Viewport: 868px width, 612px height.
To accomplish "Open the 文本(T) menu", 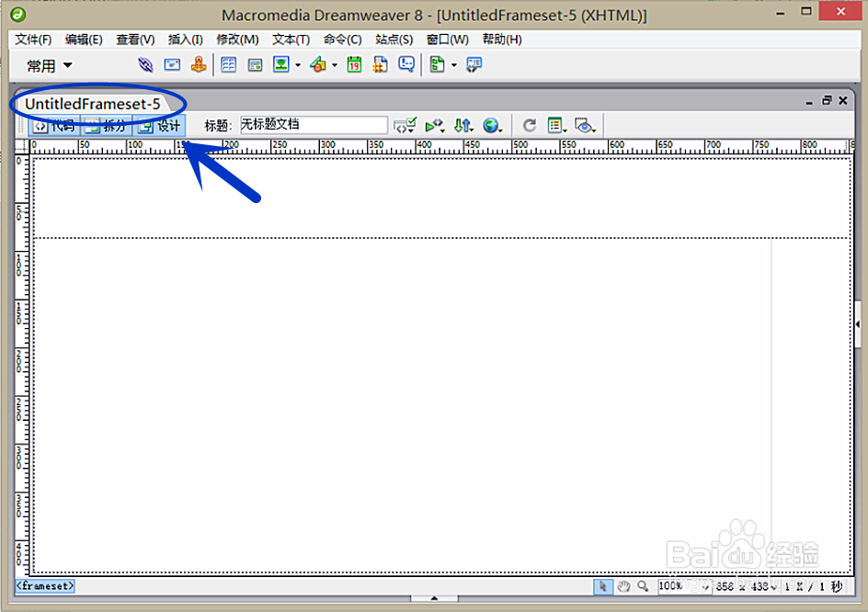I will (x=291, y=40).
